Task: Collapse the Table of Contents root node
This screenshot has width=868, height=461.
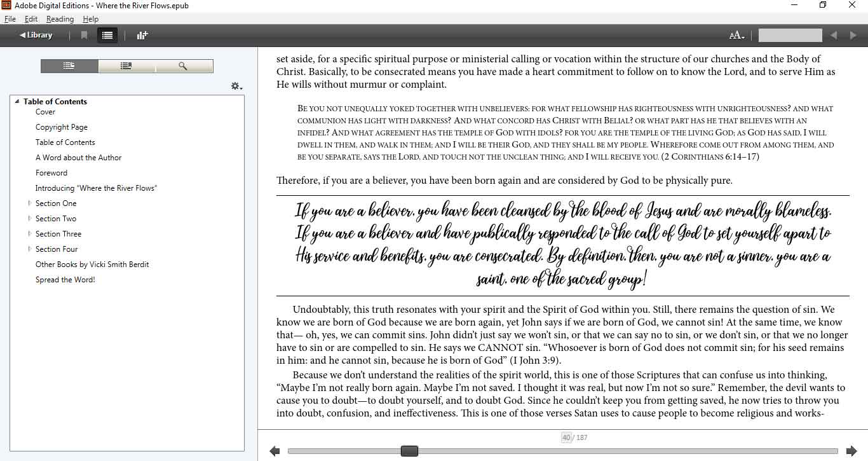Action: 17,102
